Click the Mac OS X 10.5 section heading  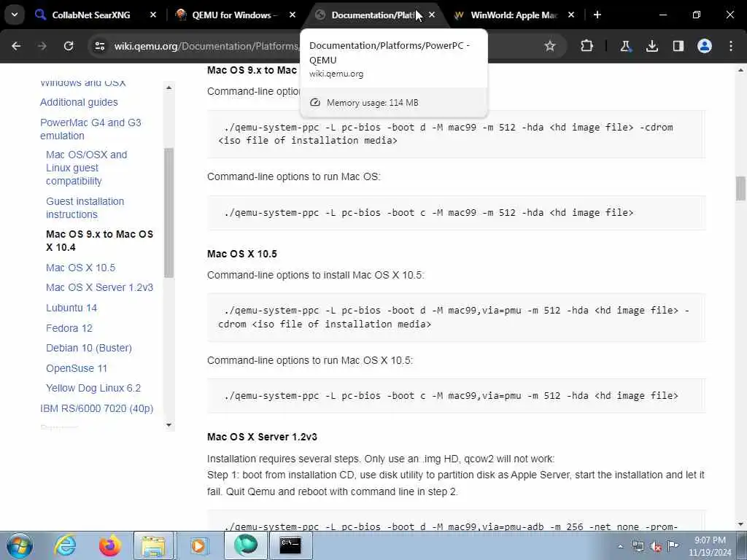[x=242, y=254]
